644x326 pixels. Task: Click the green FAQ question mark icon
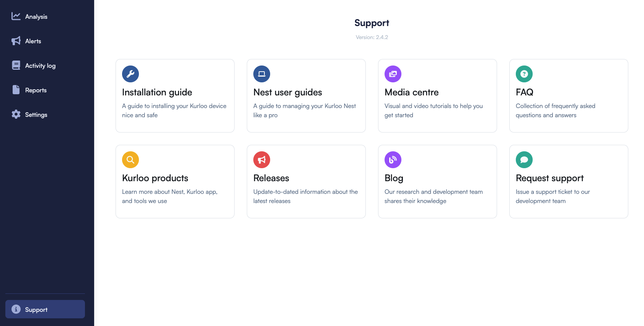tap(524, 74)
